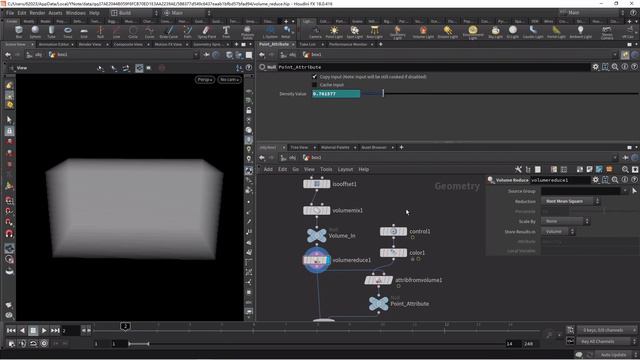Open the Render menu
This screenshot has height=360, width=640.
(x=37, y=13)
